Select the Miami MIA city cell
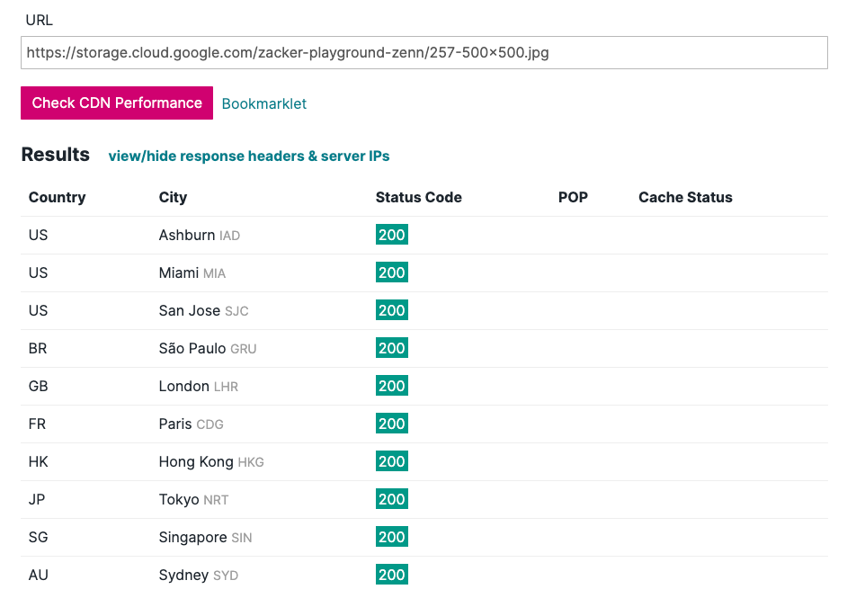This screenshot has height=616, width=856. point(192,273)
